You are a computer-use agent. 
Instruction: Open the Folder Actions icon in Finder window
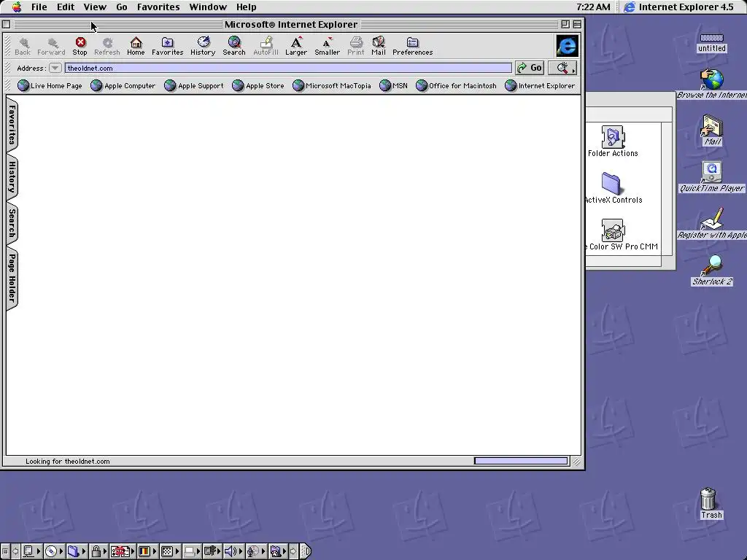point(613,137)
